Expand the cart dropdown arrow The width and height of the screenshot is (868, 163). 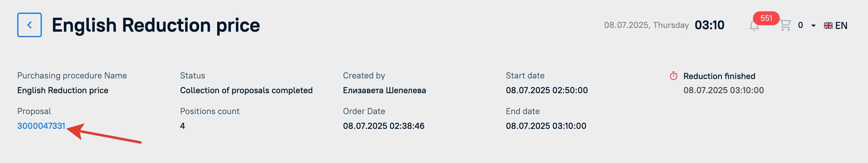(813, 26)
